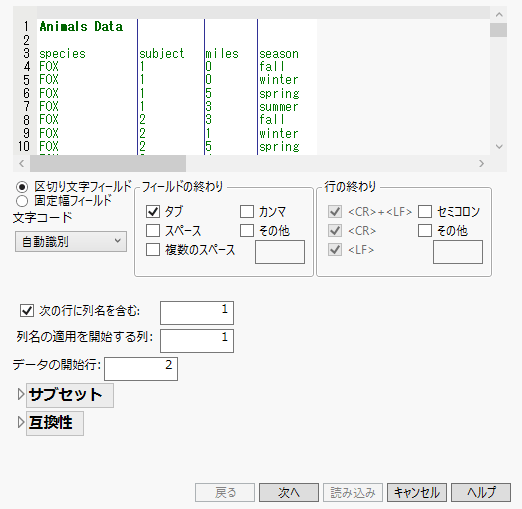The height and width of the screenshot is (509, 522).
Task: Click the horizontal scrollbar thumb in preview
Action: pyautogui.click(x=108, y=163)
